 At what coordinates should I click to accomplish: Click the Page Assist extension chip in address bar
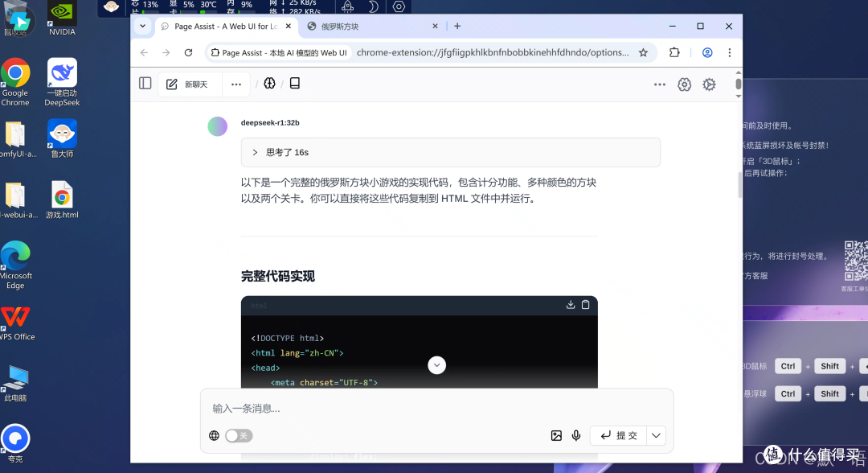point(279,52)
